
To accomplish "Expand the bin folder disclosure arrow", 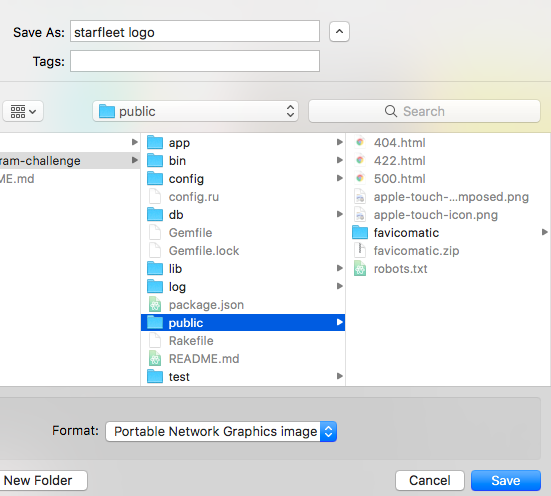I will 339,160.
